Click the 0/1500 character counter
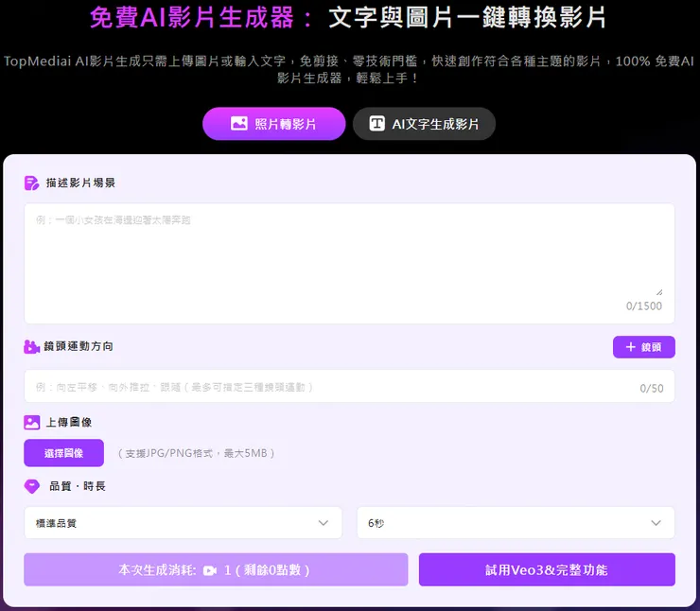The width and height of the screenshot is (700, 611). pos(644,306)
